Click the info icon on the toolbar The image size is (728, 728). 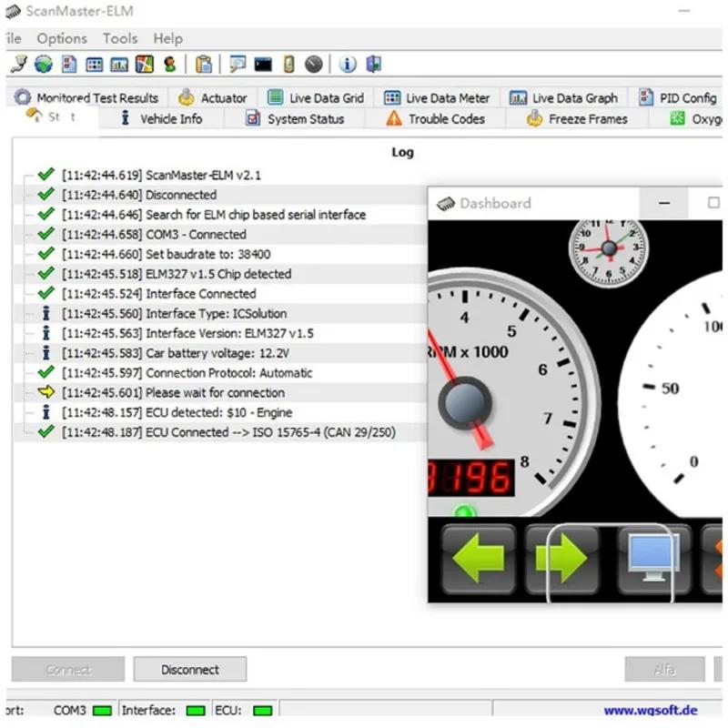(346, 64)
